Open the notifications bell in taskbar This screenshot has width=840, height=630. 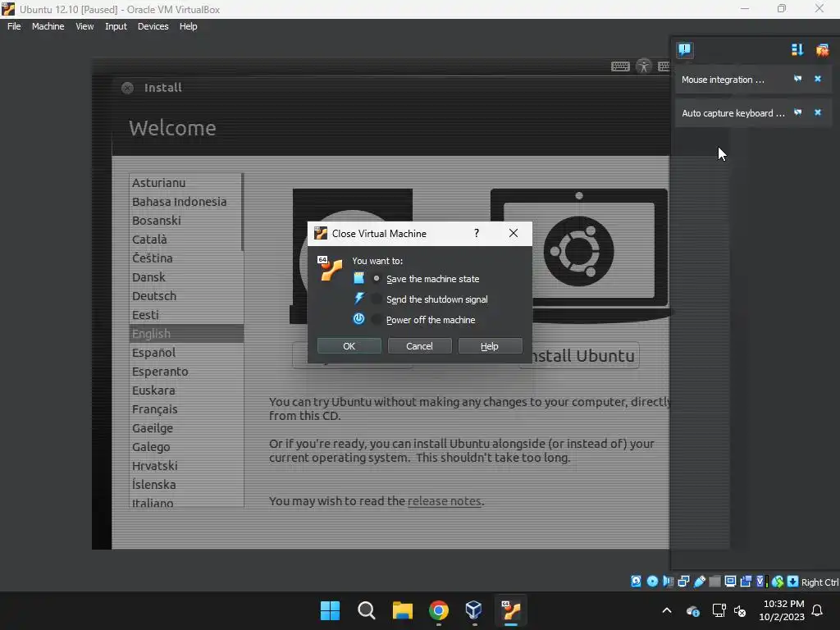click(x=818, y=610)
